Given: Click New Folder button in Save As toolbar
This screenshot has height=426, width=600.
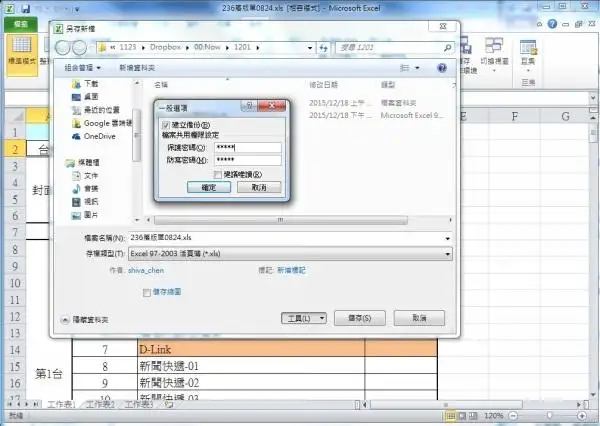Looking at the screenshot, I should tap(137, 68).
